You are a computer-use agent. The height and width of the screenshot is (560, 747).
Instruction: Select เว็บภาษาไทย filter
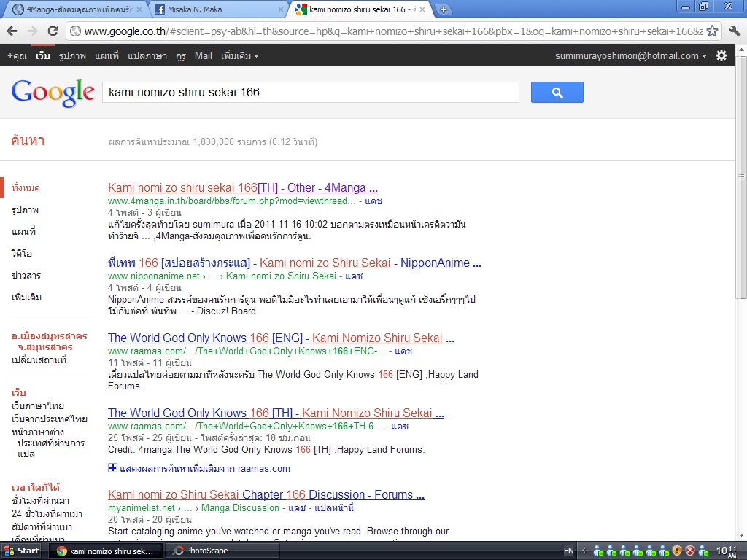point(38,405)
